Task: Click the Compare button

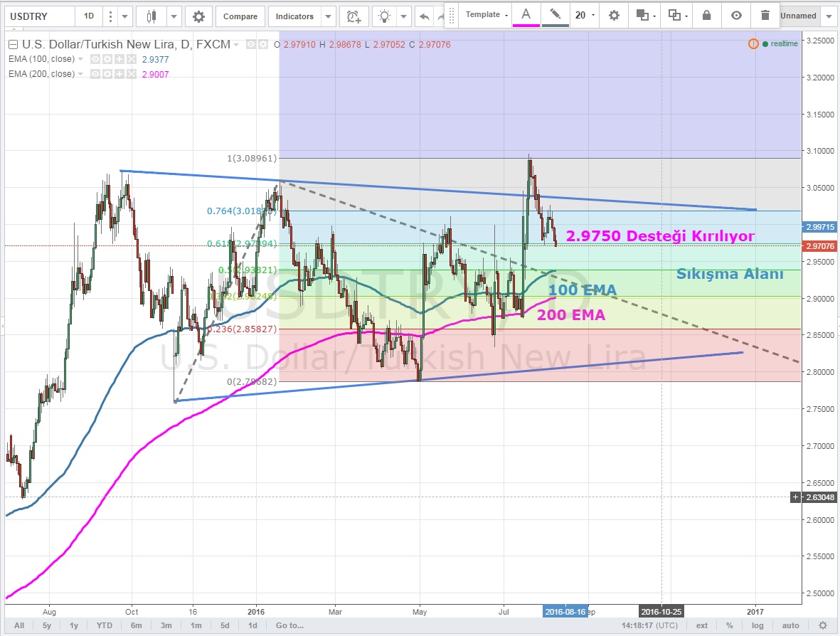Action: pos(240,16)
